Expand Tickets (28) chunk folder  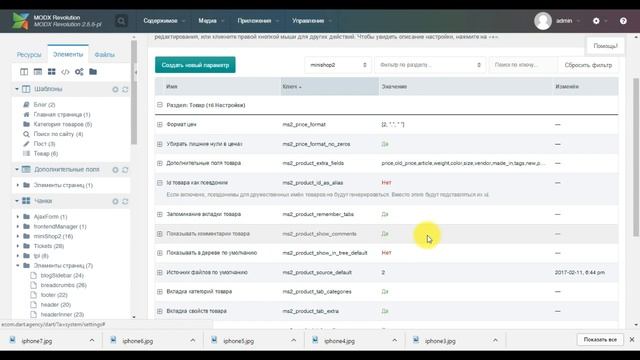point(18,246)
